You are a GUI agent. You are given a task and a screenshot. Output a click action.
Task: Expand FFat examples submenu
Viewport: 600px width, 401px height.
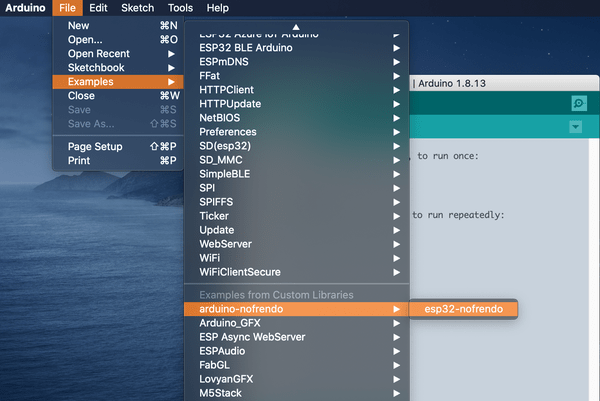click(x=297, y=76)
